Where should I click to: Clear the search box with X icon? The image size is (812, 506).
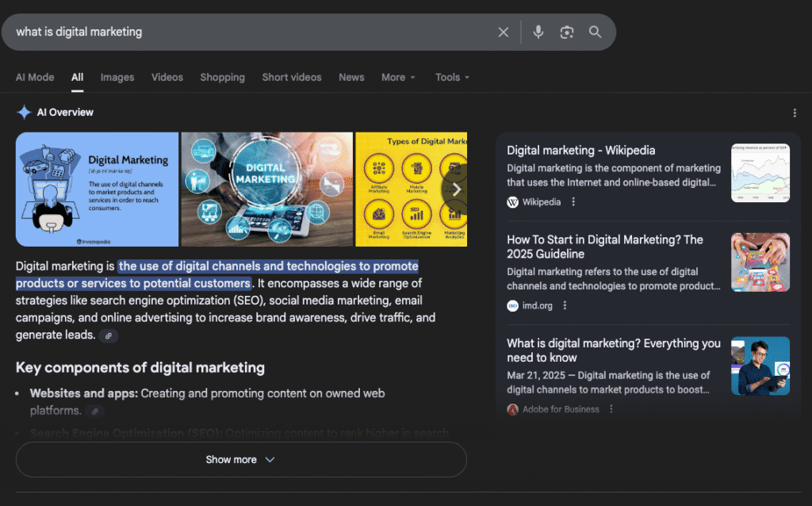[x=504, y=33]
